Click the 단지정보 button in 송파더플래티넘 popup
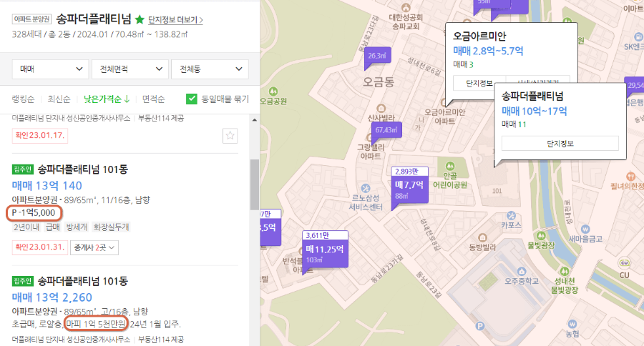Screen dimensions: 644x346 pos(560,144)
